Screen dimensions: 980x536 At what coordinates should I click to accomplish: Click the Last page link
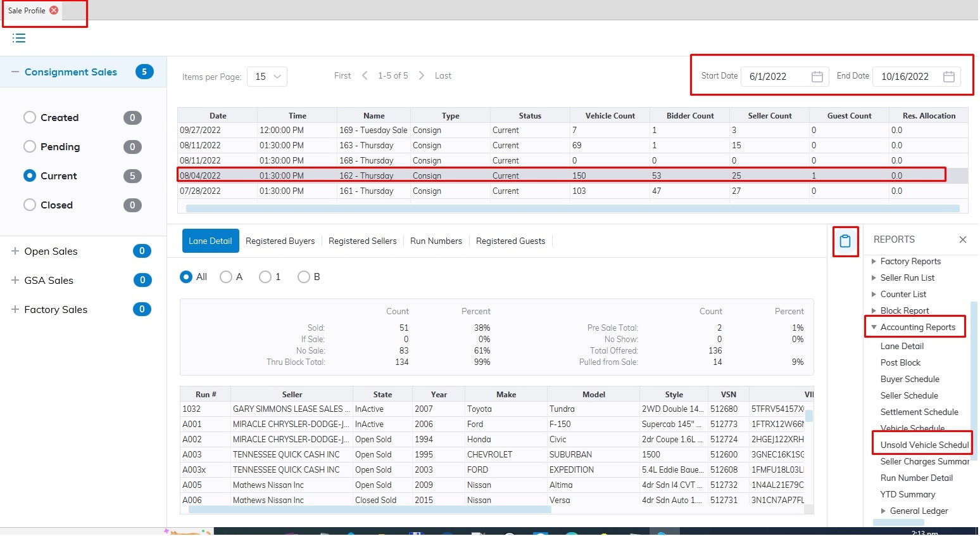pyautogui.click(x=443, y=76)
